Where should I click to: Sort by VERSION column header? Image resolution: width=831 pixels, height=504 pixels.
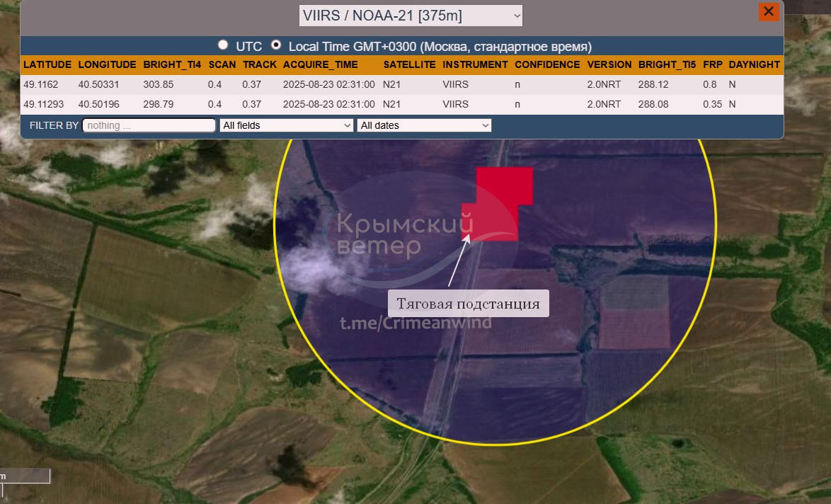click(609, 64)
